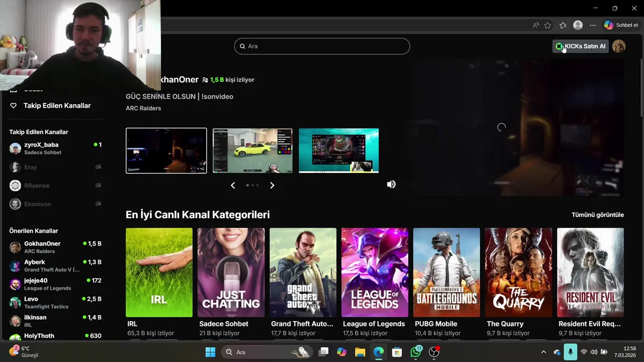Open recommended channel jejeje40
The image size is (644, 362).
(x=55, y=284)
